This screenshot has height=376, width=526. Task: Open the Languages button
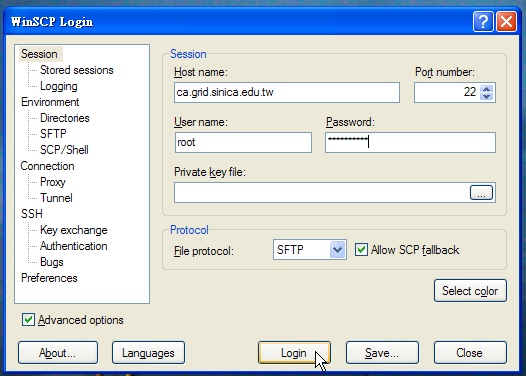coord(148,353)
